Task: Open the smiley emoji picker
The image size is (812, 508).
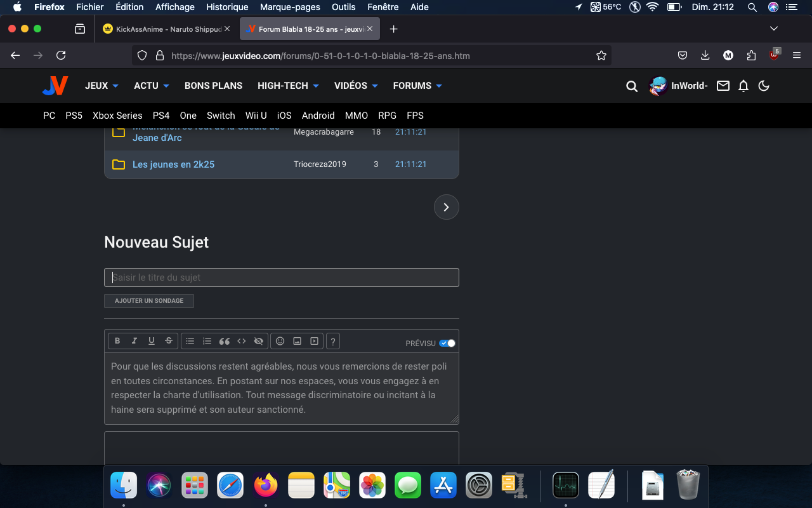Action: pyautogui.click(x=280, y=341)
